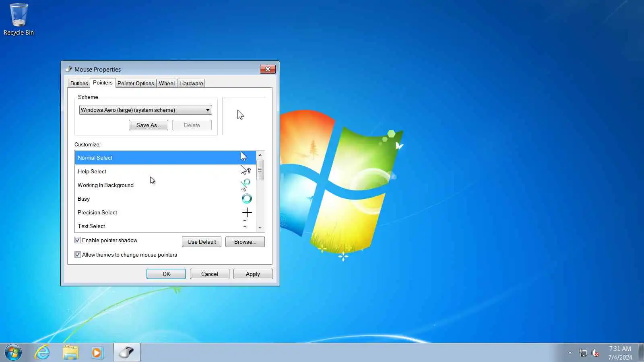Viewport: 644px width, 362px height.
Task: Open Windows Explorer folder on taskbar
Action: click(x=70, y=353)
